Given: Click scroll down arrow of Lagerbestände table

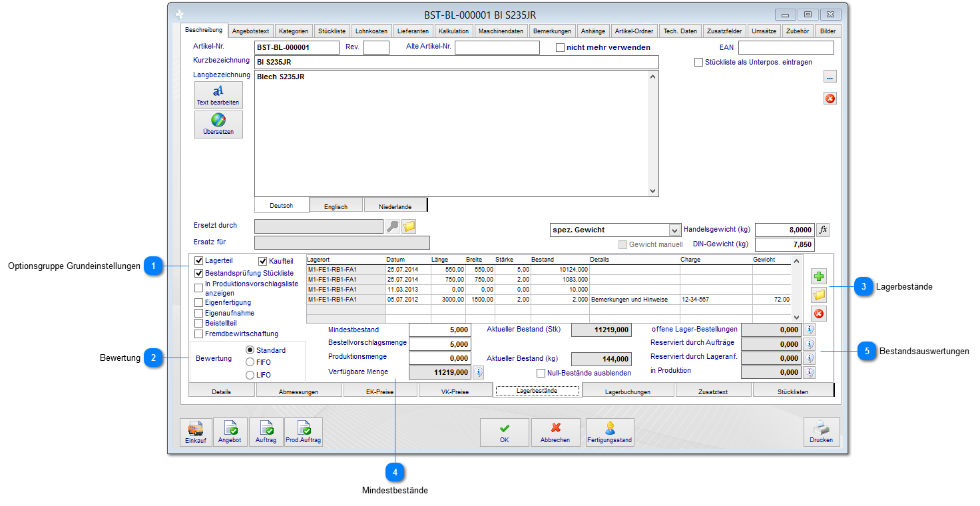Looking at the screenshot, I should point(796,317).
